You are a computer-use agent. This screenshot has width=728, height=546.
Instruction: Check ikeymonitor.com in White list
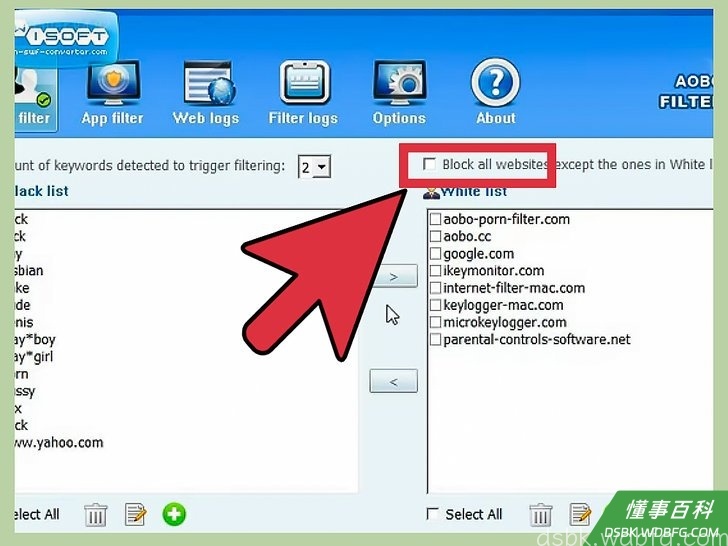(x=435, y=270)
